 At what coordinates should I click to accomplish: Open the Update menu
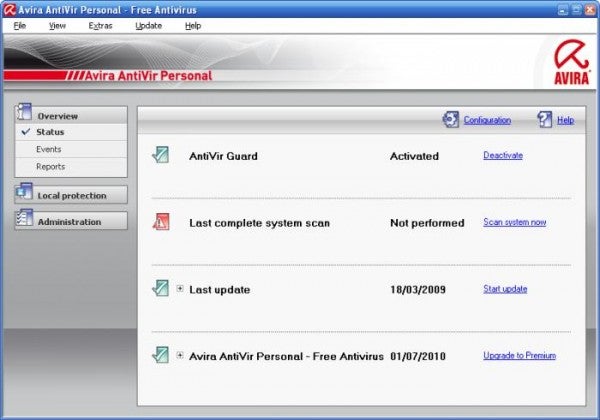[148, 25]
